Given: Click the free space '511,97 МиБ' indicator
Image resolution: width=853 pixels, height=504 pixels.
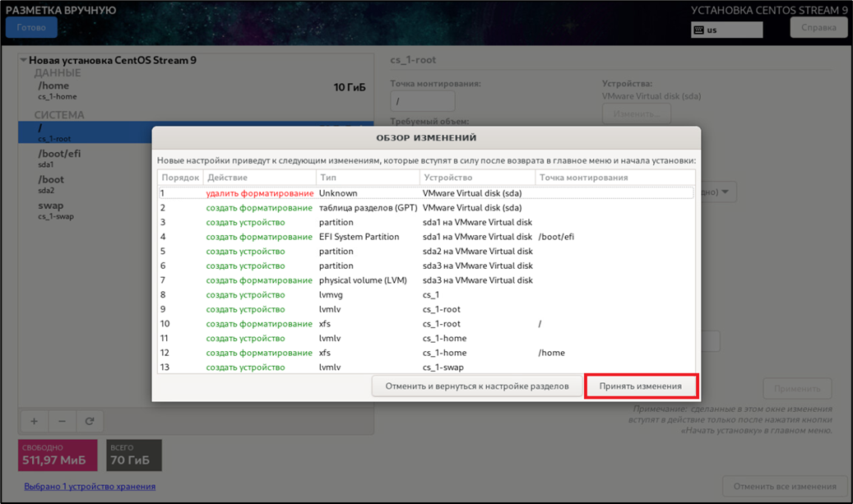Looking at the screenshot, I should point(58,455).
